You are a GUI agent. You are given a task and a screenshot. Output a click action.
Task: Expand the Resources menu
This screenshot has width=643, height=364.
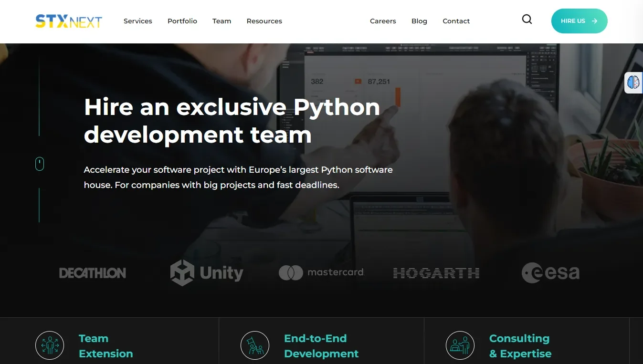[264, 21]
